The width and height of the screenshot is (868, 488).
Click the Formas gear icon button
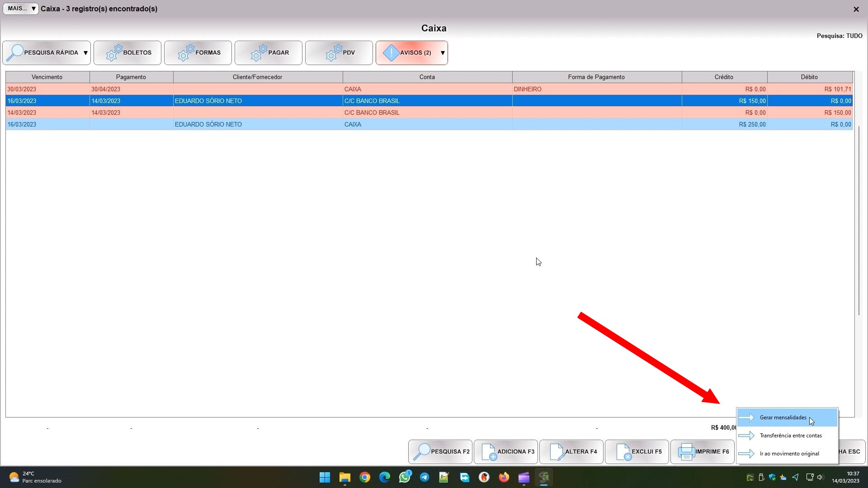click(x=186, y=53)
